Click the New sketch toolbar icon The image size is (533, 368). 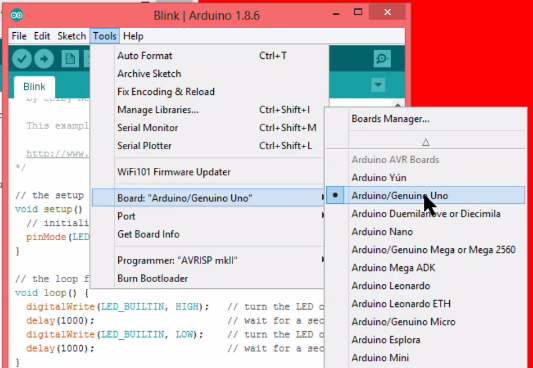pyautogui.click(x=70, y=59)
